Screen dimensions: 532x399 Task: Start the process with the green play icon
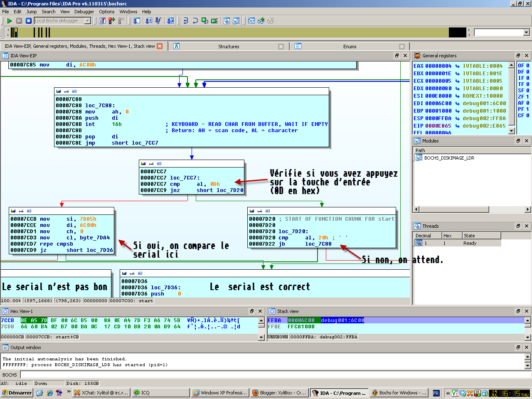(10, 21)
